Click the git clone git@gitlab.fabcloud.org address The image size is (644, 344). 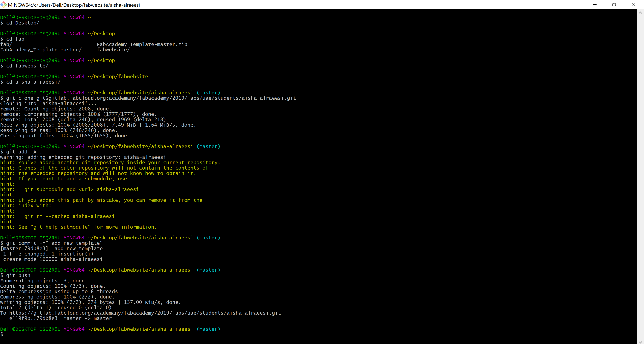166,98
